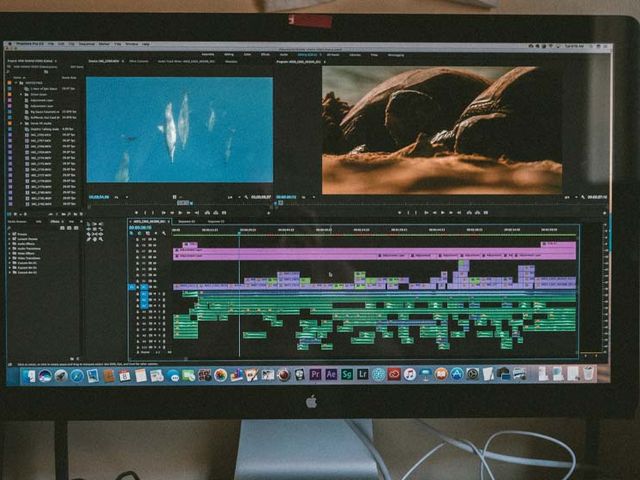
Task: Click the timeline playhead timecode display
Action: click(x=139, y=227)
